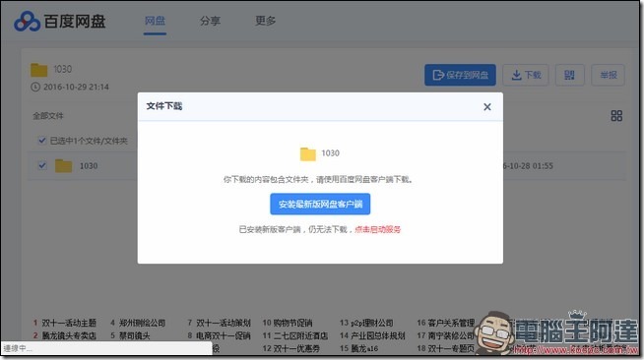Click the 全部文件 breadcrumb
Image resolution: width=644 pixels, height=360 pixels.
tap(48, 116)
